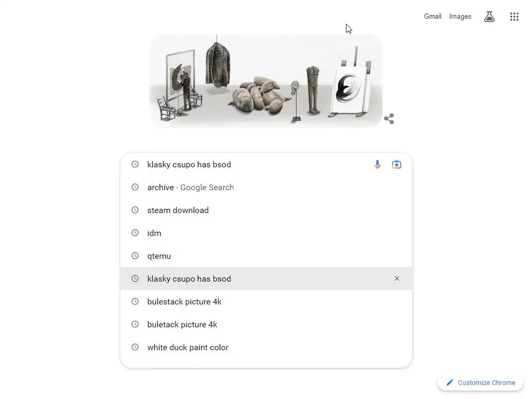The image size is (532, 399).
Task: Share the Google Doodle
Action: pos(389,119)
